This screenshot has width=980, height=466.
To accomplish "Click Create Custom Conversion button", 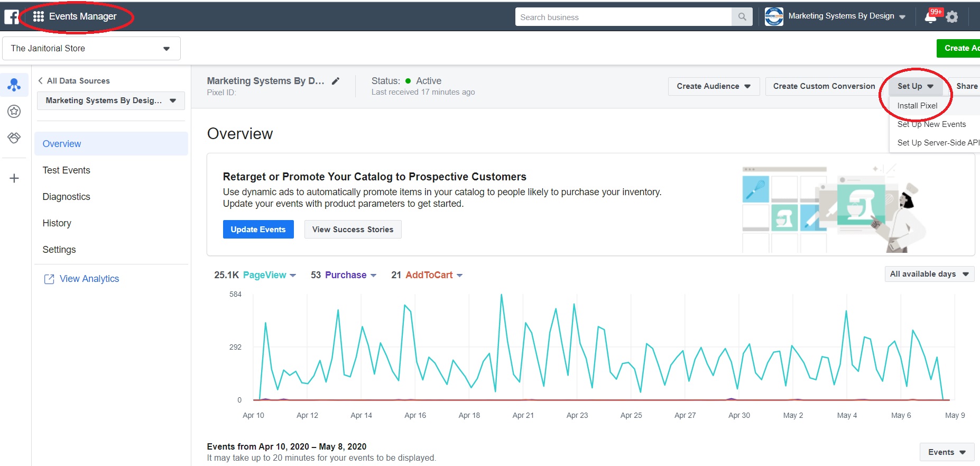I will tap(824, 86).
